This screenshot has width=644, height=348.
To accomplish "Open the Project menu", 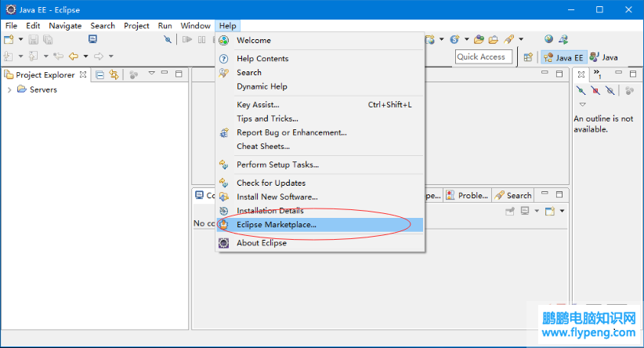I will tap(136, 26).
